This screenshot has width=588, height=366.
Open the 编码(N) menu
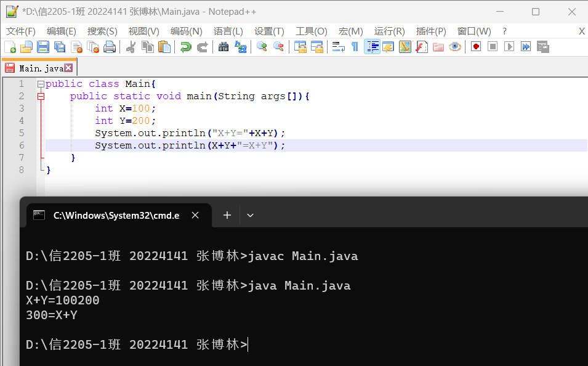point(186,31)
